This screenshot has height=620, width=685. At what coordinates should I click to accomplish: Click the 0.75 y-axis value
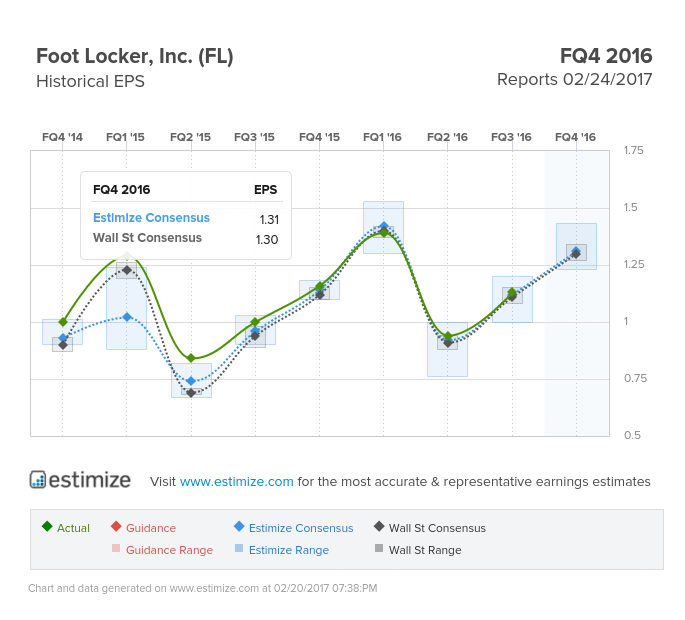[x=635, y=378]
